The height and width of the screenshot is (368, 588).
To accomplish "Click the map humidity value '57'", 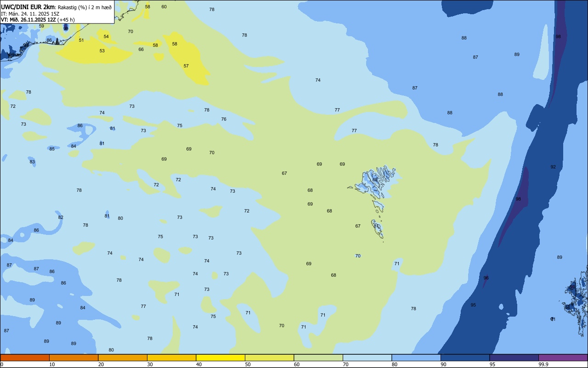I will pyautogui.click(x=186, y=66).
